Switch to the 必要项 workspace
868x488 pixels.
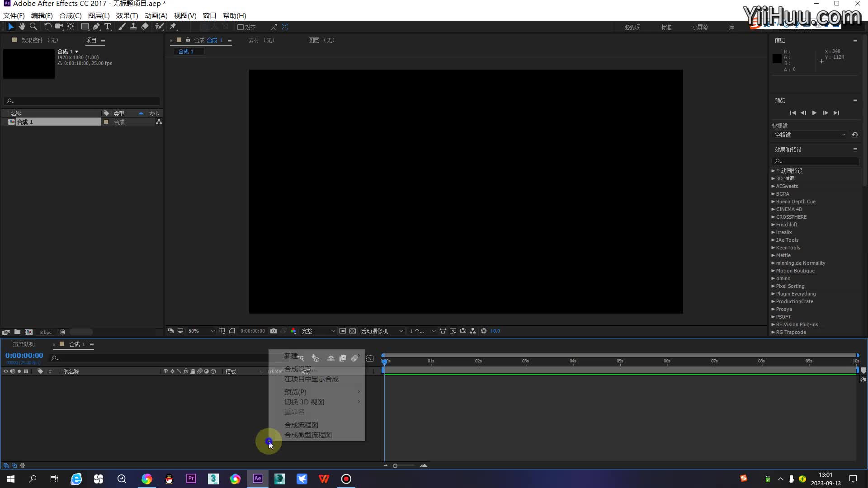(x=632, y=27)
